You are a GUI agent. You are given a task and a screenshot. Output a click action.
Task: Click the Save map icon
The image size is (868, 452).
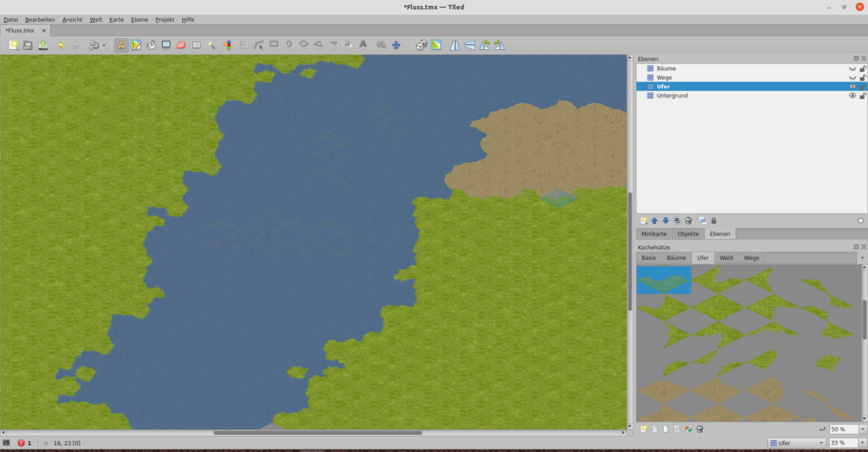(42, 45)
